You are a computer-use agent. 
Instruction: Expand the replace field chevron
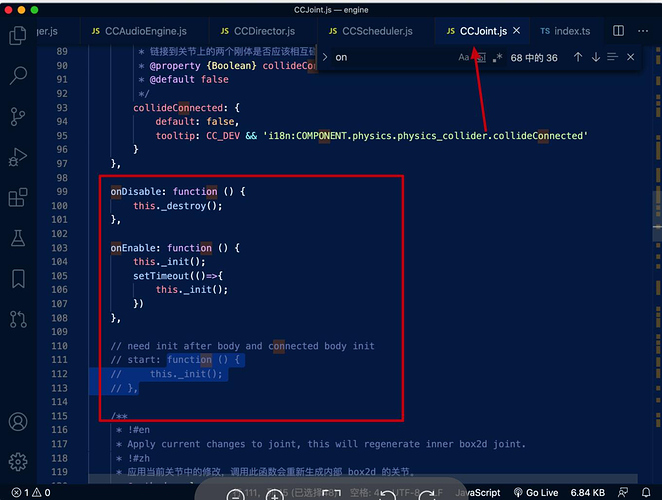click(x=325, y=57)
